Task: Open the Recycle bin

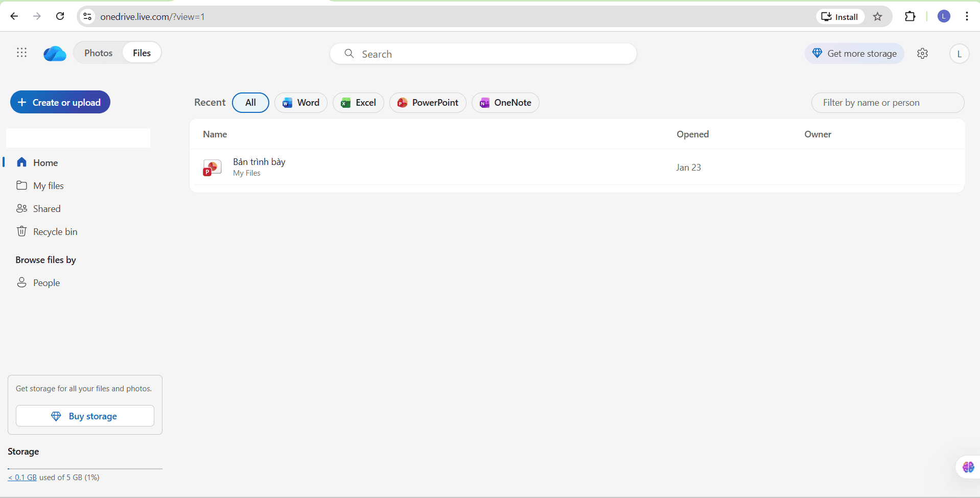Action: (55, 231)
